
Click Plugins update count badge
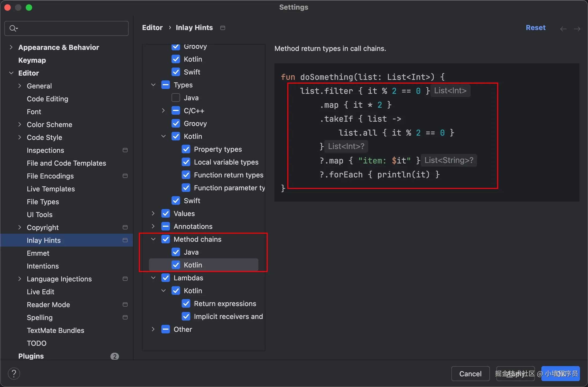coord(114,356)
